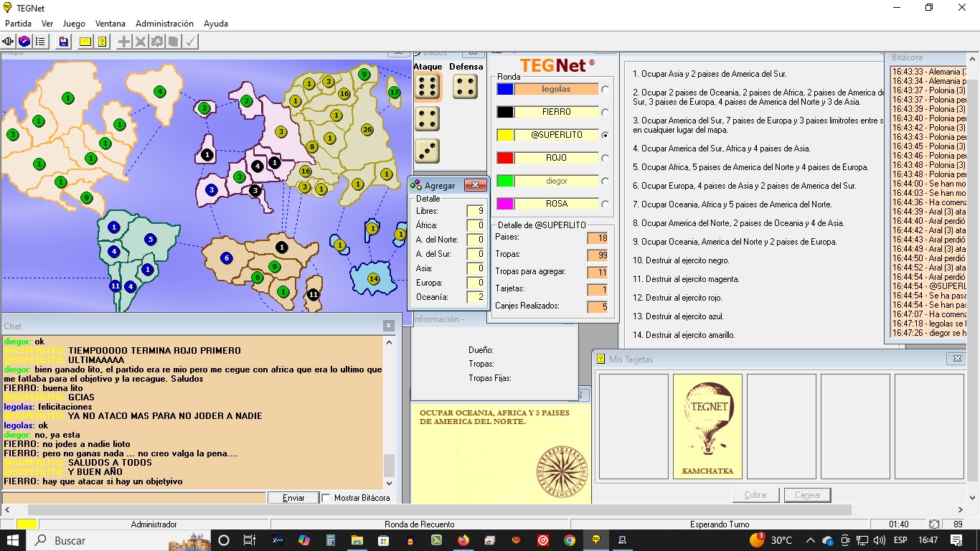
Task: Close the Agregar dialog
Action: point(475,186)
